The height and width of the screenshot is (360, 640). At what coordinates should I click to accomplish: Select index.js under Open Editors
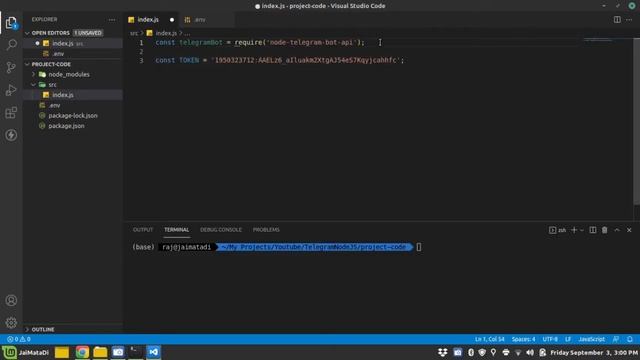63,43
